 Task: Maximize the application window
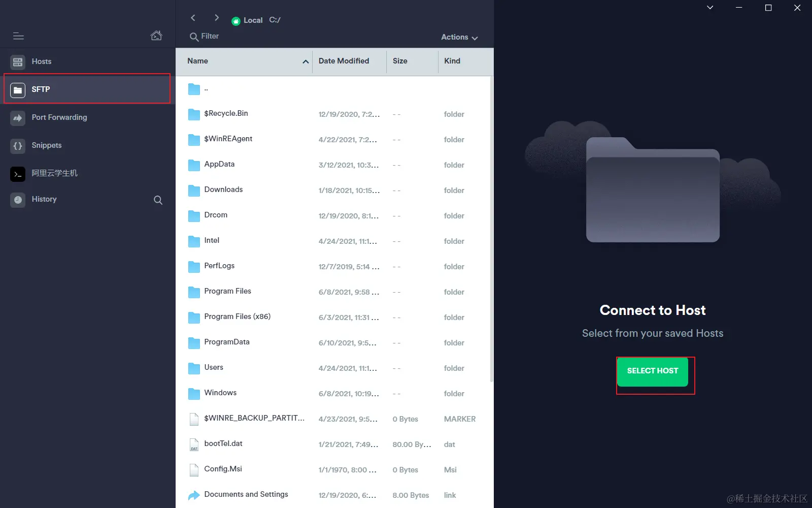(768, 8)
